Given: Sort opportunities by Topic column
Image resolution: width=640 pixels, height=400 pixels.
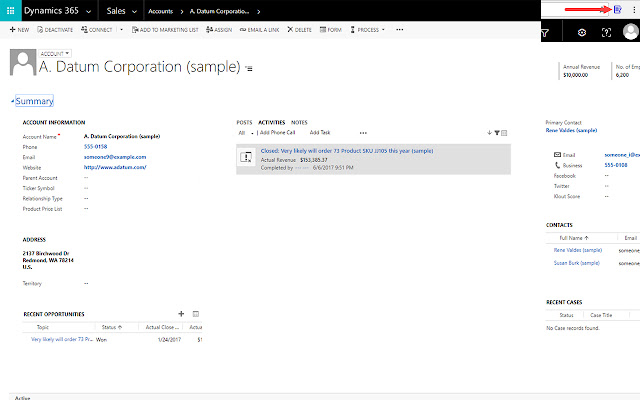Looking at the screenshot, I should pyautogui.click(x=43, y=327).
